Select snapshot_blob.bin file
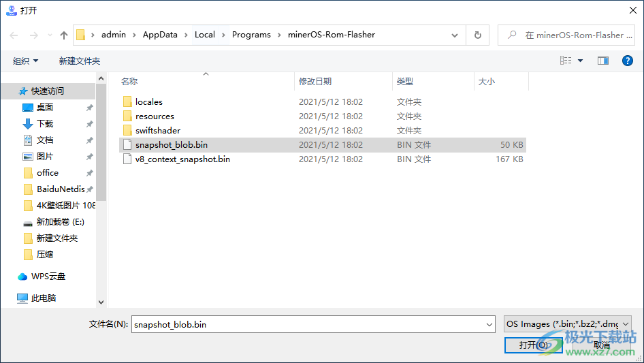 point(323,144)
